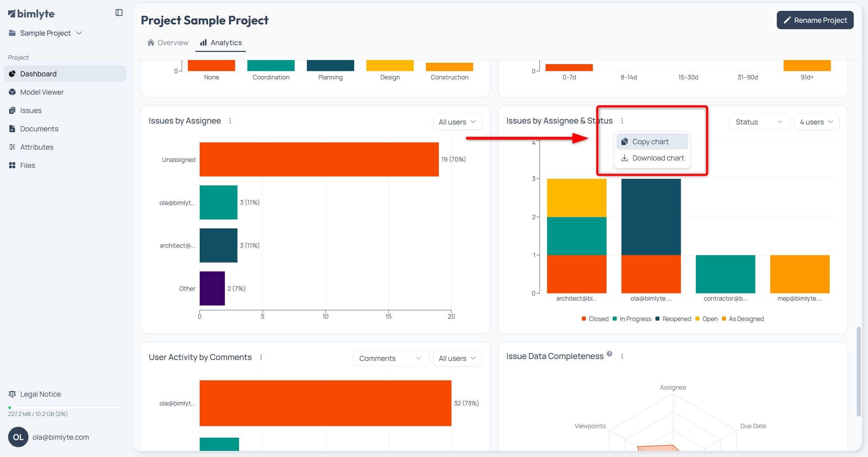Image resolution: width=868 pixels, height=457 pixels.
Task: Click the Rename Project button
Action: (x=815, y=20)
